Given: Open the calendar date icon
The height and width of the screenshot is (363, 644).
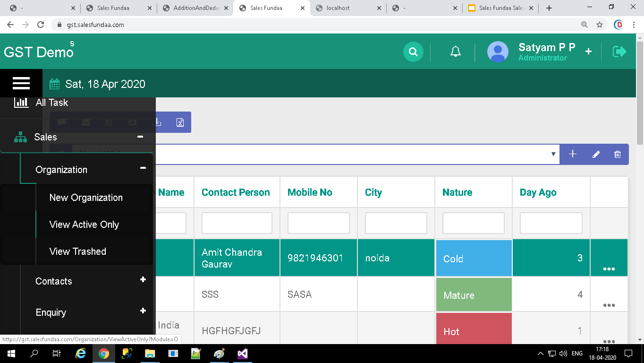Looking at the screenshot, I should pyautogui.click(x=55, y=84).
